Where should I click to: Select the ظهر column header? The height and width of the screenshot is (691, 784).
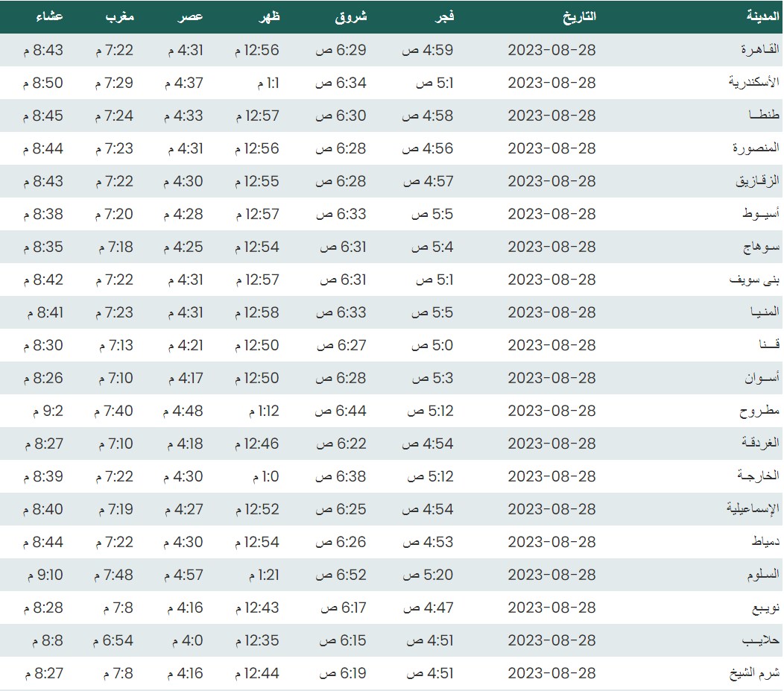point(269,16)
